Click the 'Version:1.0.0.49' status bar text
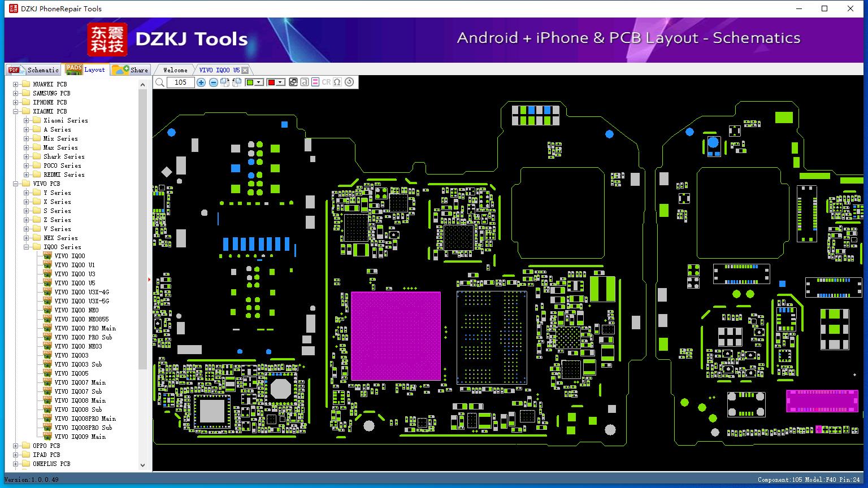 coord(32,480)
